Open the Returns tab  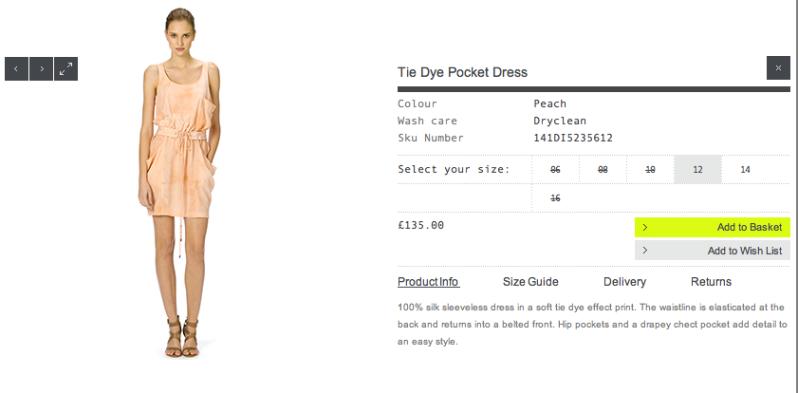[711, 282]
